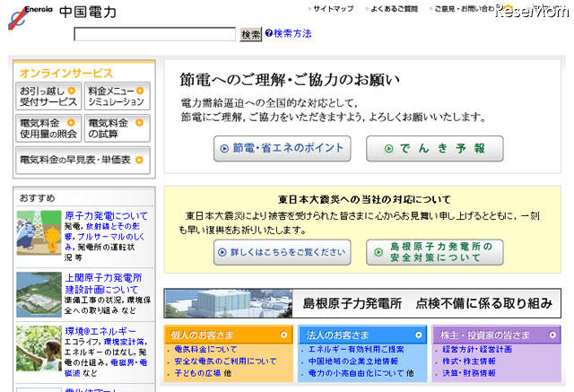
Task: Open the 環境家計簿 link
Action: (126, 342)
